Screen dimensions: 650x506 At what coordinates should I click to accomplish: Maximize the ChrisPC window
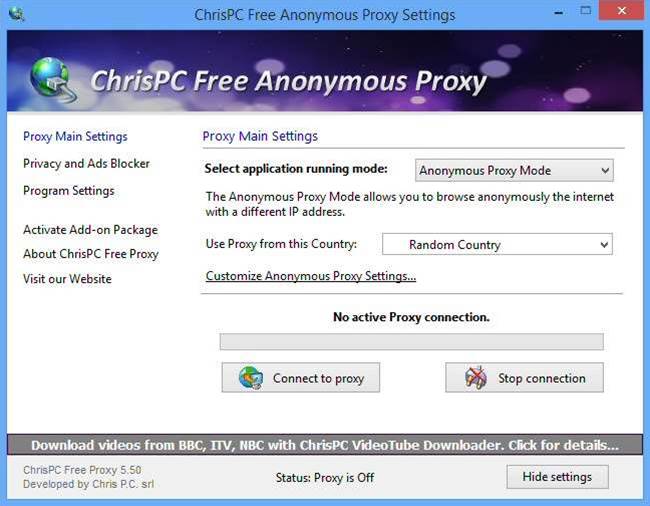click(585, 11)
